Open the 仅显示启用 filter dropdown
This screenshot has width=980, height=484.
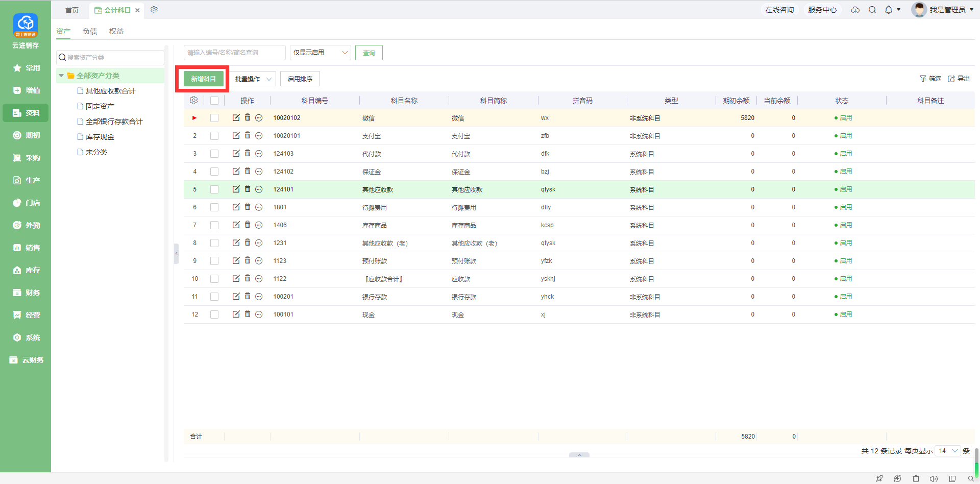pyautogui.click(x=320, y=53)
